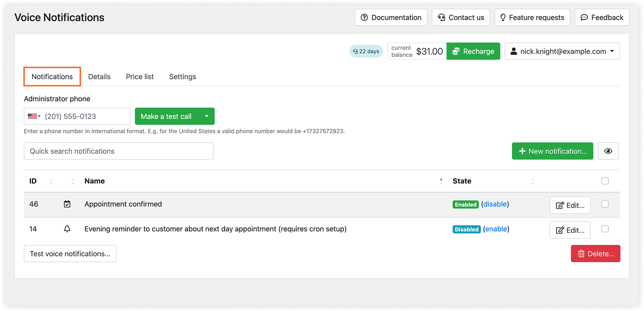Click the $31.00 current balance value
Screen dimensions: 644x311
tap(429, 51)
